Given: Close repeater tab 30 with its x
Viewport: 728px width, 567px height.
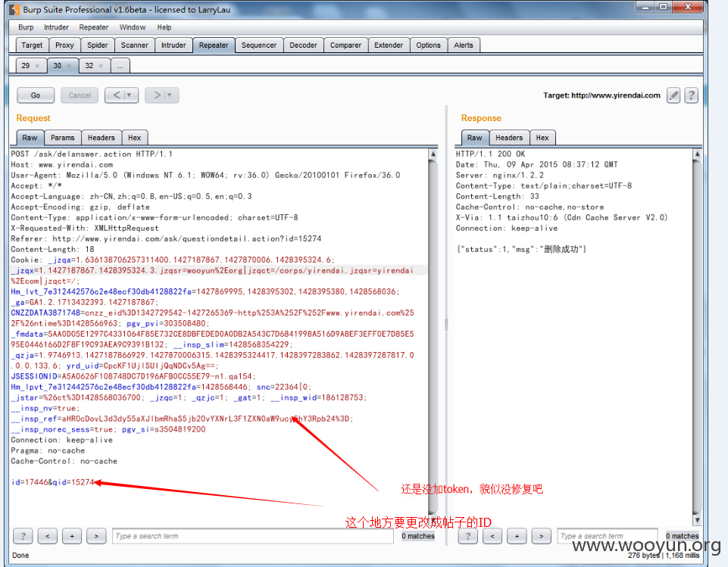Looking at the screenshot, I should point(69,66).
